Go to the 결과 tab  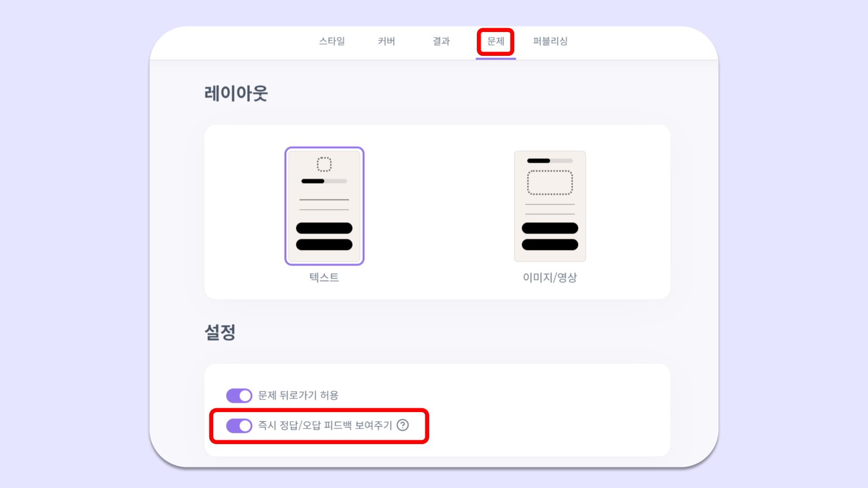441,41
